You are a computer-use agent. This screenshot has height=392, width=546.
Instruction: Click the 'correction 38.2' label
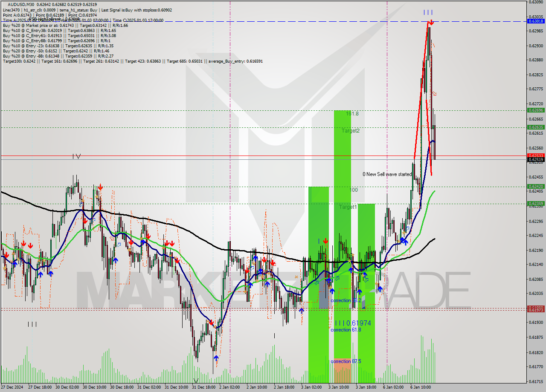(346, 300)
